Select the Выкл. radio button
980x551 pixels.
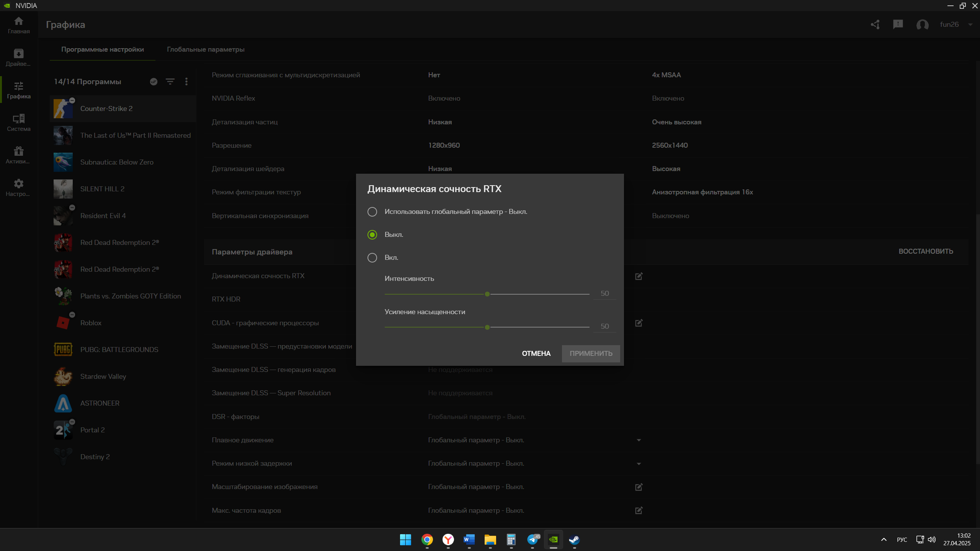click(x=372, y=235)
